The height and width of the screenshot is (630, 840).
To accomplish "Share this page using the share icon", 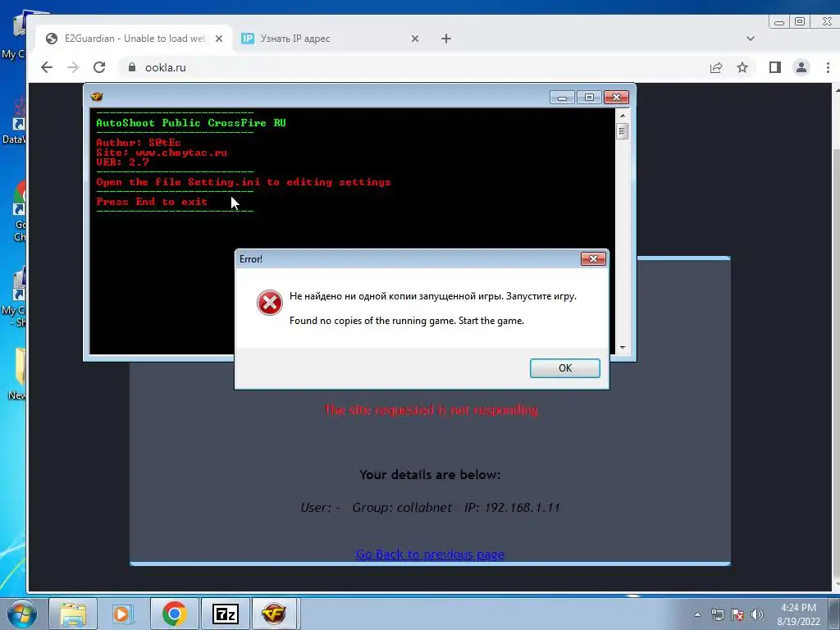I will click(716, 67).
